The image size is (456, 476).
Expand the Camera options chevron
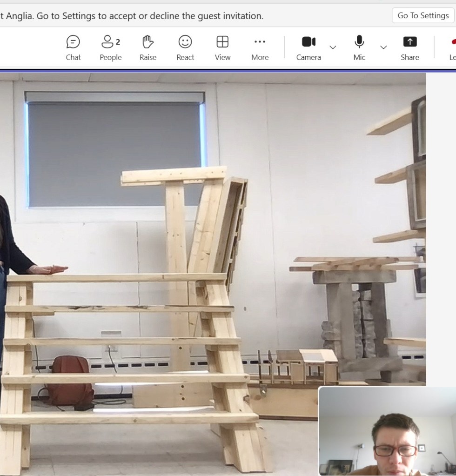(x=333, y=47)
